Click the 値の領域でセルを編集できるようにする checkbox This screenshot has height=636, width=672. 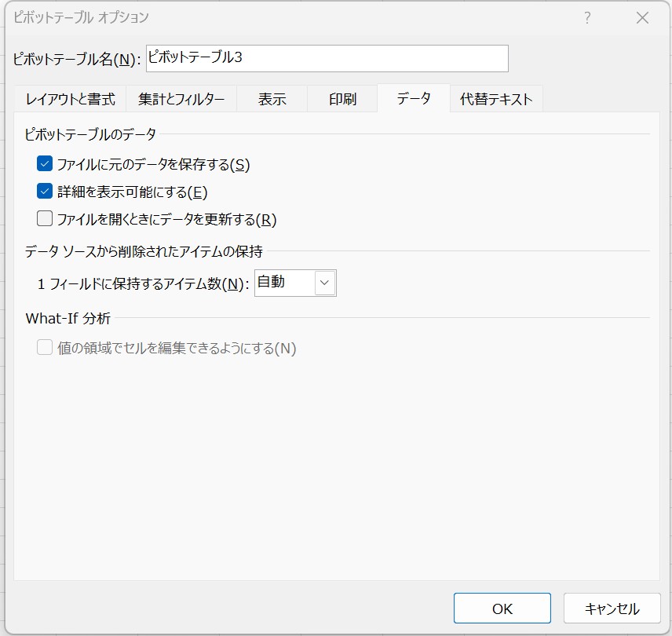45,348
